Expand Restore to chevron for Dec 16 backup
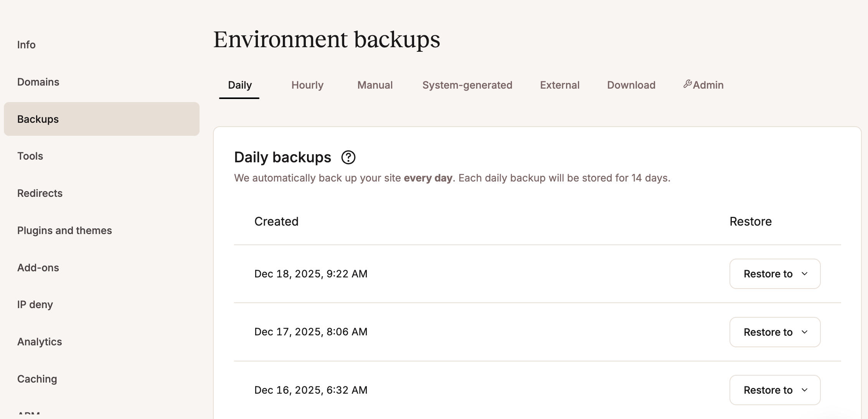The width and height of the screenshot is (868, 419). (805, 390)
